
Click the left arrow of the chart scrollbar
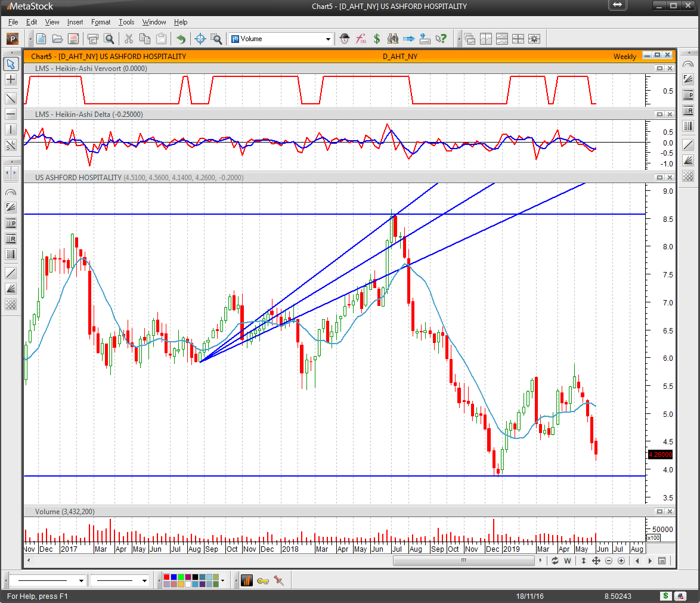pyautogui.click(x=29, y=561)
